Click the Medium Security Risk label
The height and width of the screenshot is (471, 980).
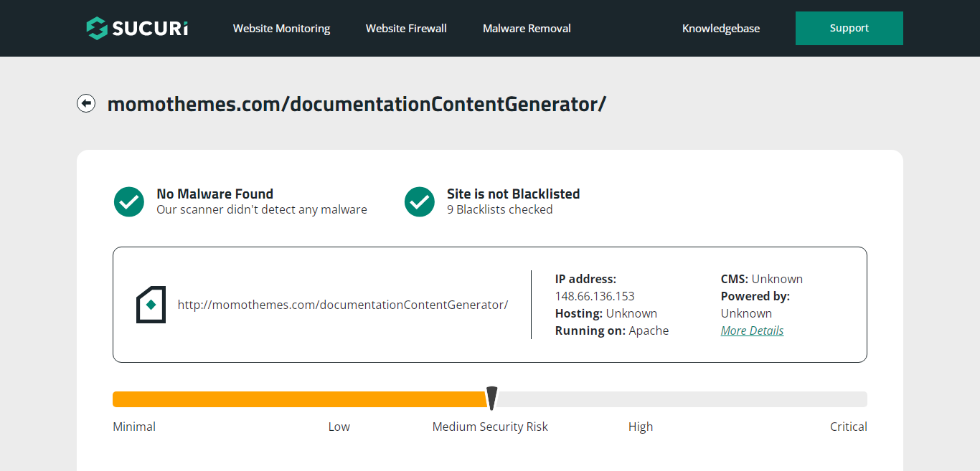click(x=490, y=427)
